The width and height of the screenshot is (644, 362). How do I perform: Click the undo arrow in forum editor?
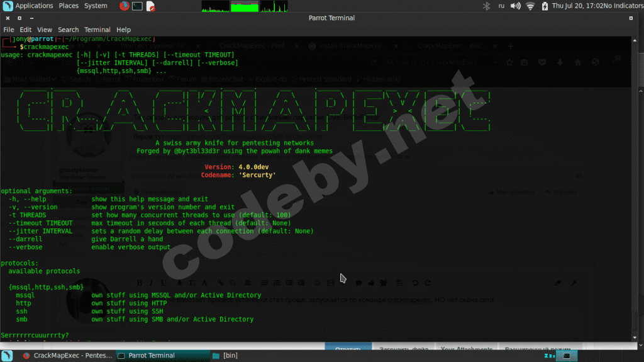415,283
